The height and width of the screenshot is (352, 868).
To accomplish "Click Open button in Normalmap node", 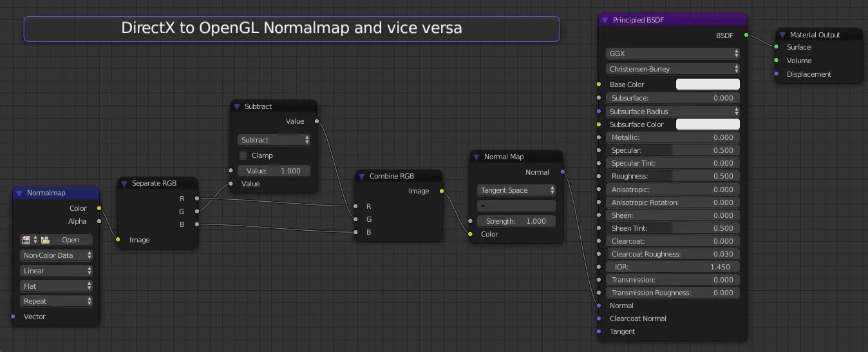I will [x=70, y=240].
